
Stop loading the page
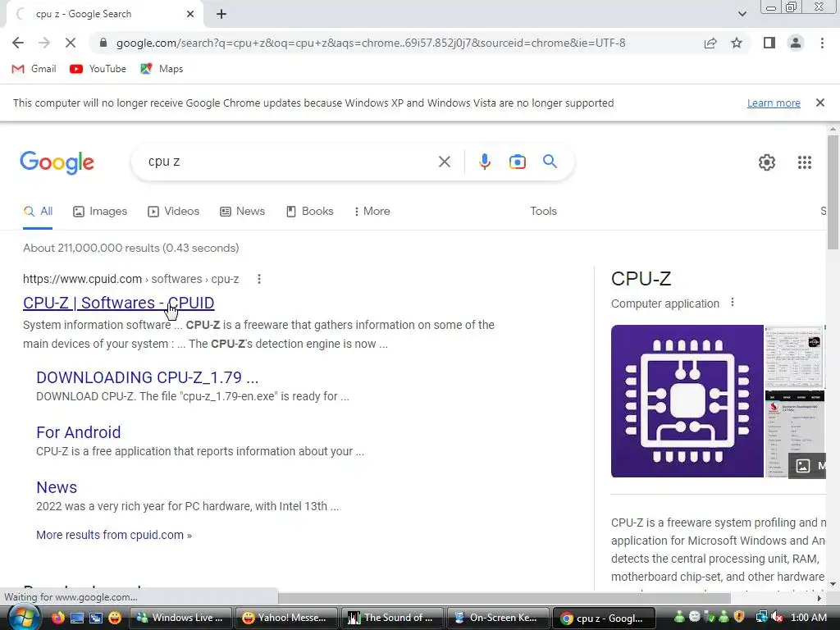click(x=71, y=43)
